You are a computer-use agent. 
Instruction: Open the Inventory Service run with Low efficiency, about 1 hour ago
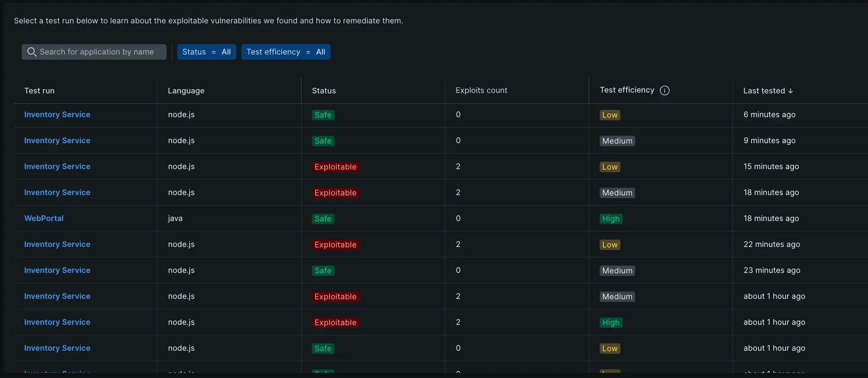57,348
